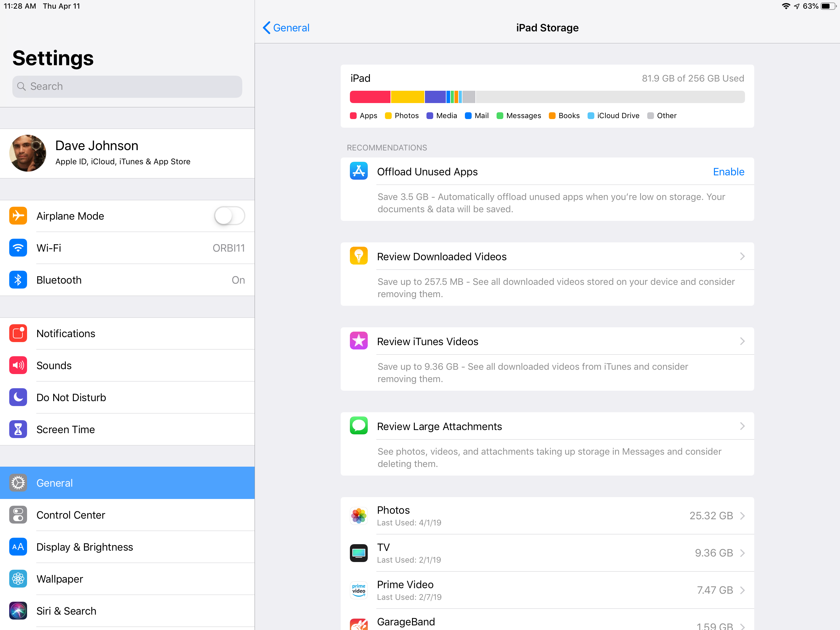
Task: Tap yellow Photos segment in storage bar
Action: [x=407, y=97]
